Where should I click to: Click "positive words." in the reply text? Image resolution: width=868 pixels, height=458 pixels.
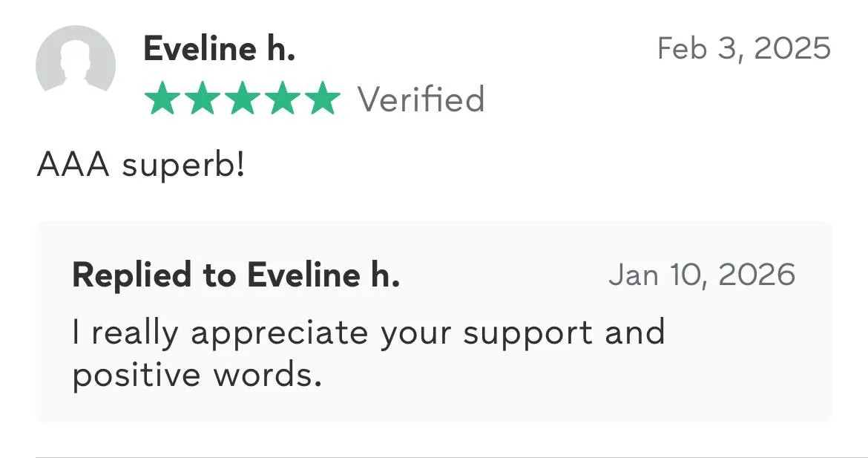coord(197,375)
